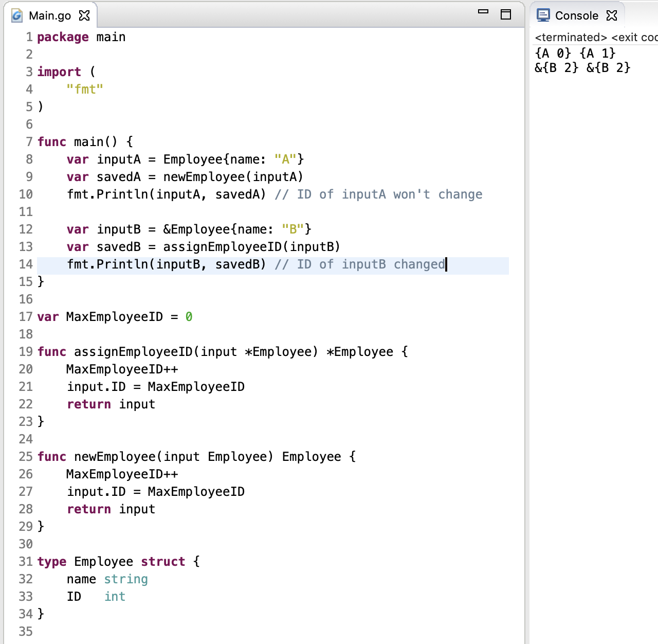Click the MaxEmployeeID variable declaration
Screen dimensions: 658x644
[114, 317]
